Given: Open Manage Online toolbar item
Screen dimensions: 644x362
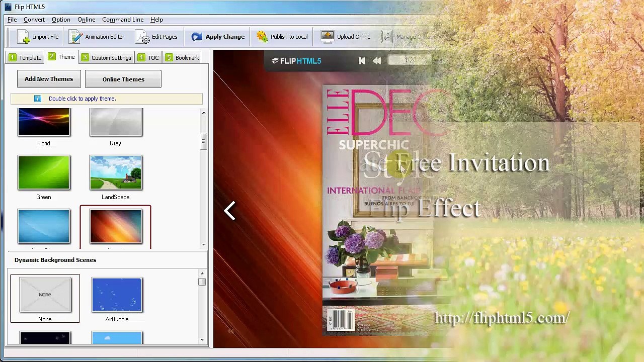Looking at the screenshot, I should click(413, 37).
